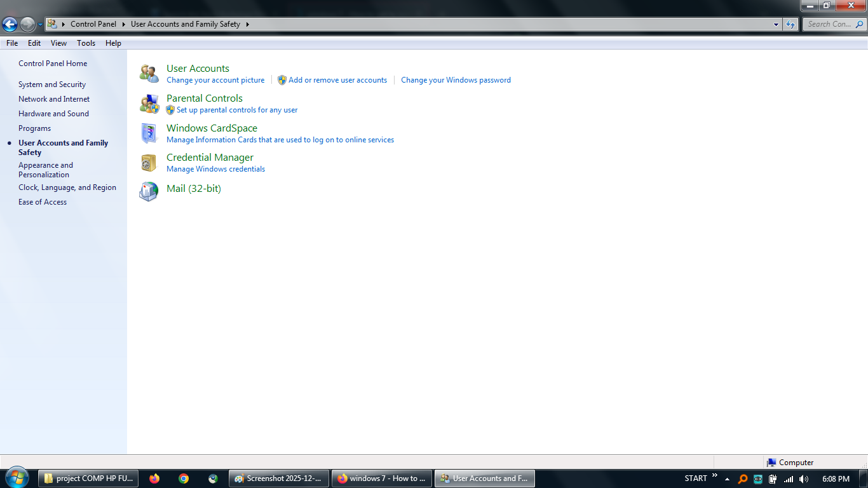Open the network signal tray icon

point(789,479)
